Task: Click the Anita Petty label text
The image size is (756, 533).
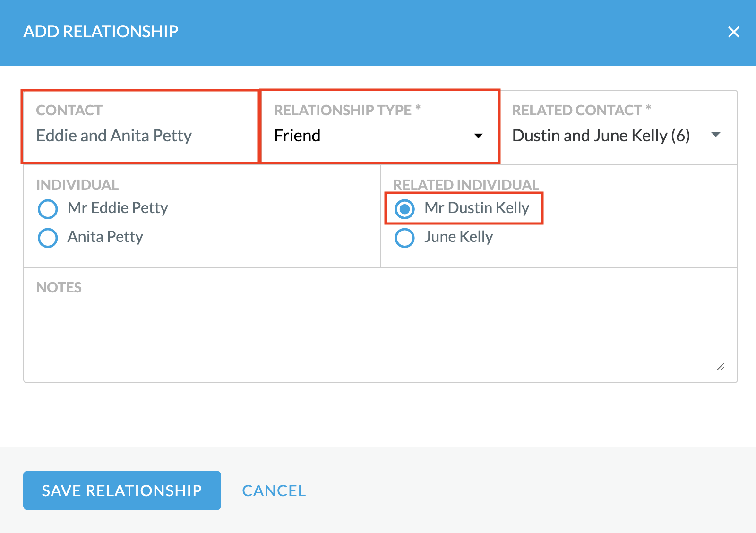Action: click(105, 237)
